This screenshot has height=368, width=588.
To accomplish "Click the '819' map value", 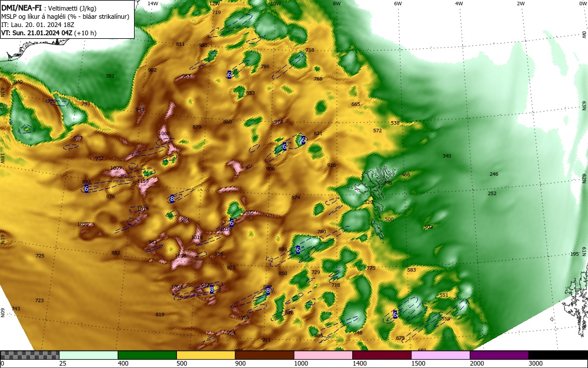I will coord(160,315).
